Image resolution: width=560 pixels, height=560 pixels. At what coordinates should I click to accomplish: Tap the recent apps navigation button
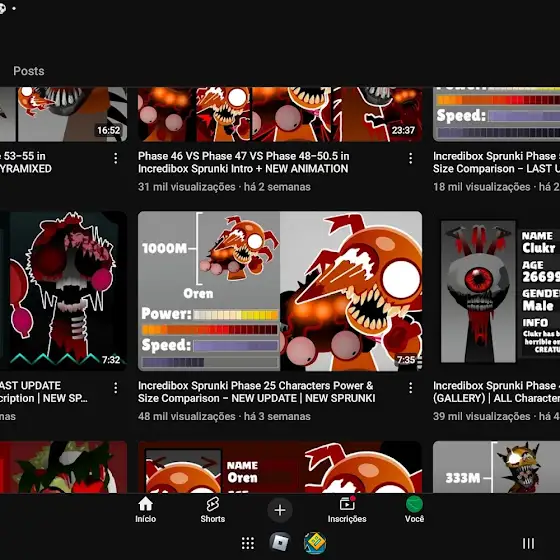tap(528, 543)
